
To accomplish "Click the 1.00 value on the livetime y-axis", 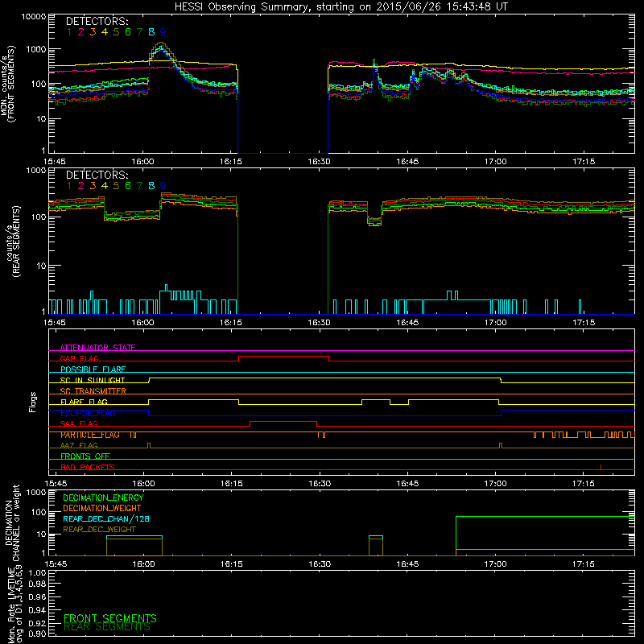I will [37, 573].
